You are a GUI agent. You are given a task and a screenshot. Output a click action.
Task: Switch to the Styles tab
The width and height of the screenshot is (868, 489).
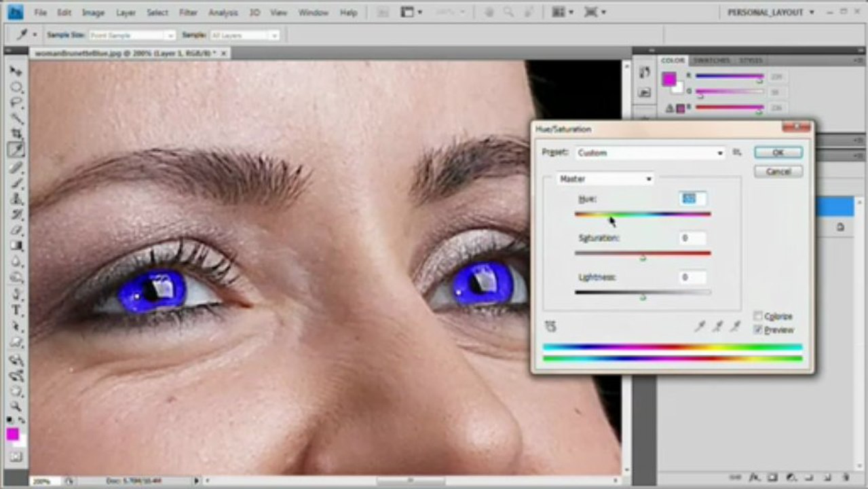pyautogui.click(x=751, y=60)
